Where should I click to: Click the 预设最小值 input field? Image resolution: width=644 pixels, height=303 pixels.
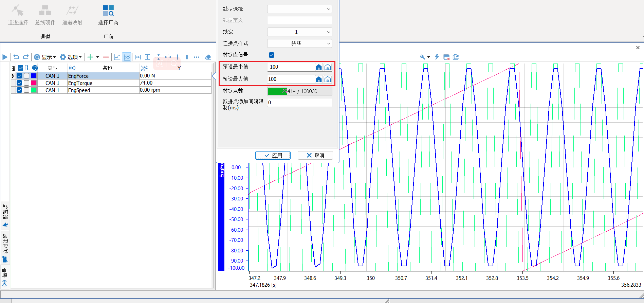[x=291, y=67]
